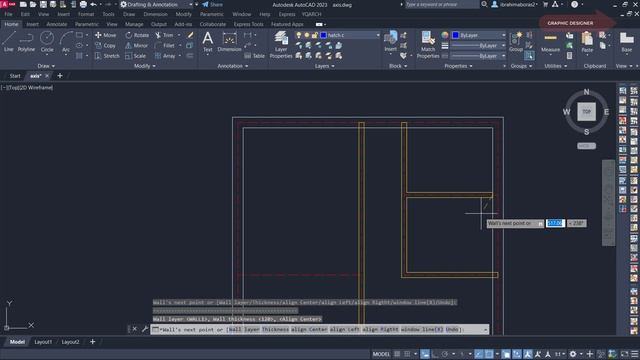Viewport: 640px width, 360px height.
Task: Click the Share button
Action: click(x=212, y=4)
